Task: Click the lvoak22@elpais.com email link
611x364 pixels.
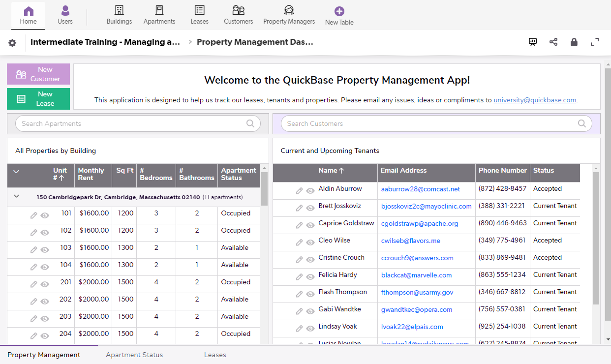Action: click(x=412, y=327)
